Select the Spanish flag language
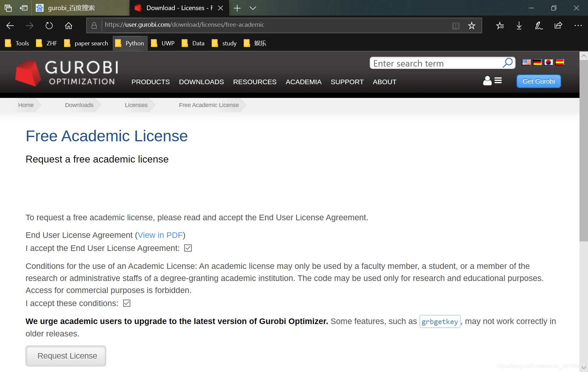Viewport: 588px width, 372px height. click(560, 62)
